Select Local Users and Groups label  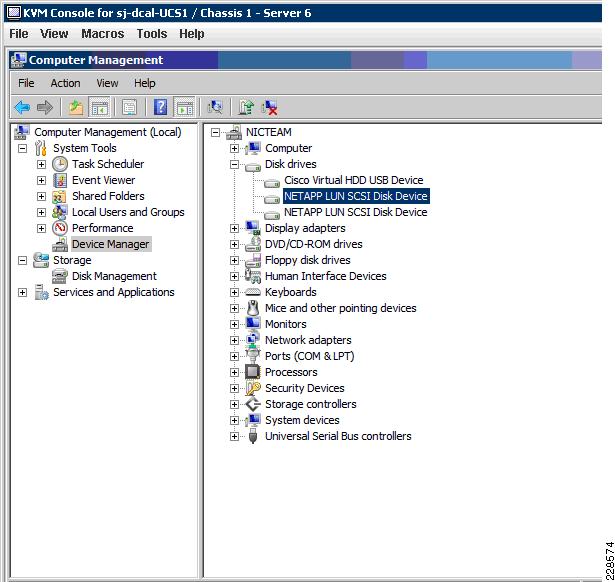(128, 212)
